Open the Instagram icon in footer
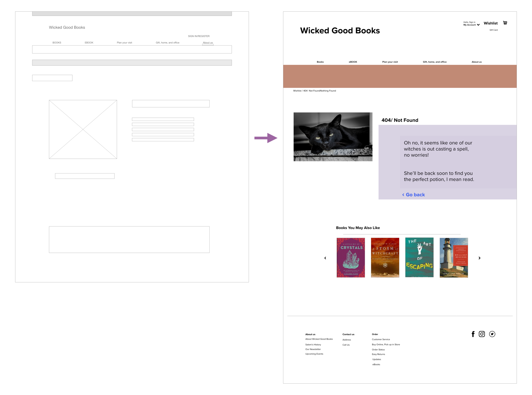The image size is (532, 395). tap(482, 334)
